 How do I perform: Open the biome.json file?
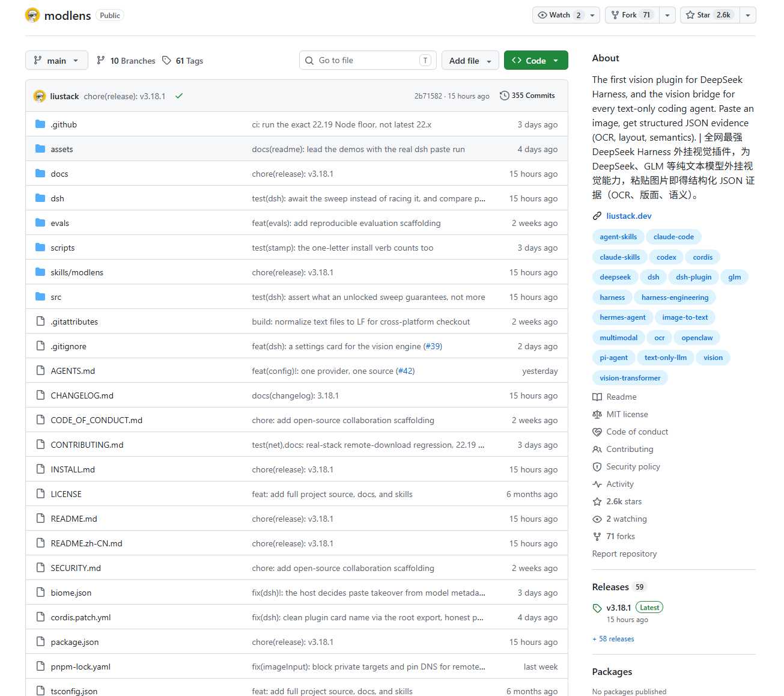coord(71,593)
